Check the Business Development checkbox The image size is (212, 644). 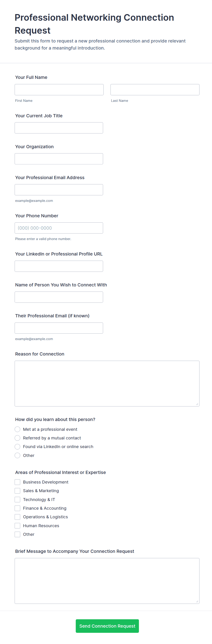click(x=18, y=482)
